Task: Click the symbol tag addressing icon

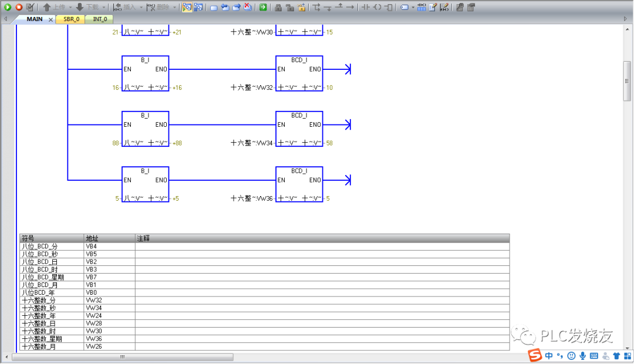Action: pos(404,7)
